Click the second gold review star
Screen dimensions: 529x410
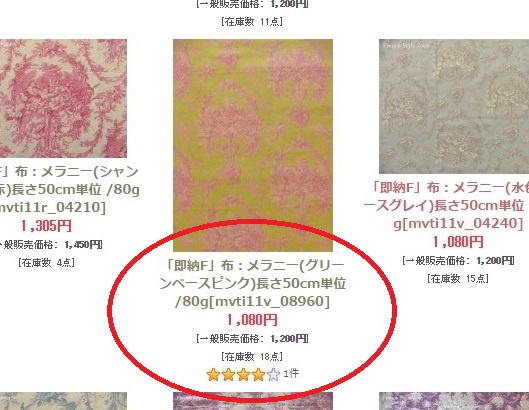[228, 375]
